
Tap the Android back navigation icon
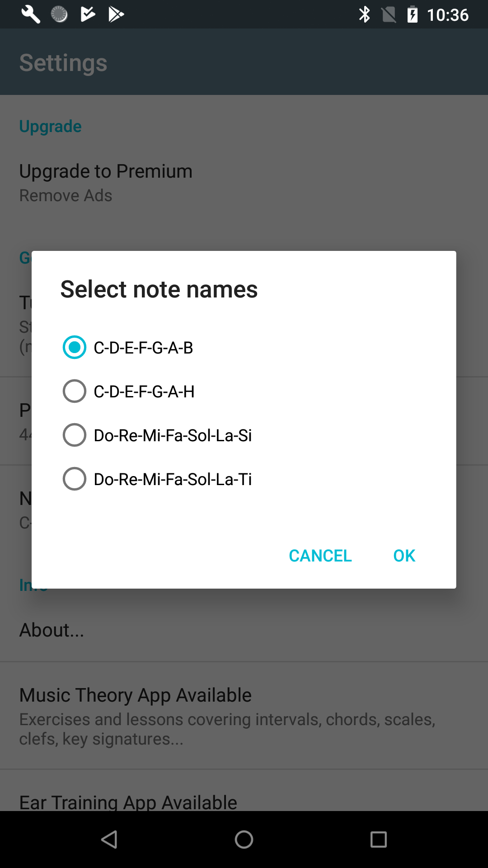(x=109, y=840)
